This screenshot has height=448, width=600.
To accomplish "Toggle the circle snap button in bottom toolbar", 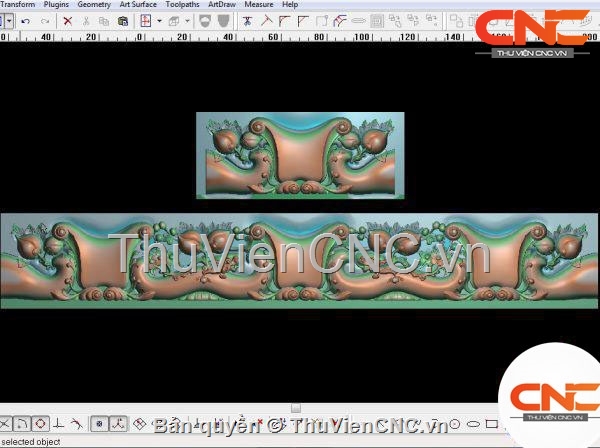I will 41,424.
